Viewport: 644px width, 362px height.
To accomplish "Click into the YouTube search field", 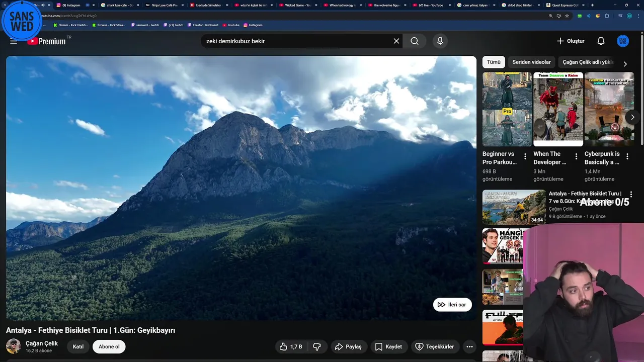I will coord(297,41).
